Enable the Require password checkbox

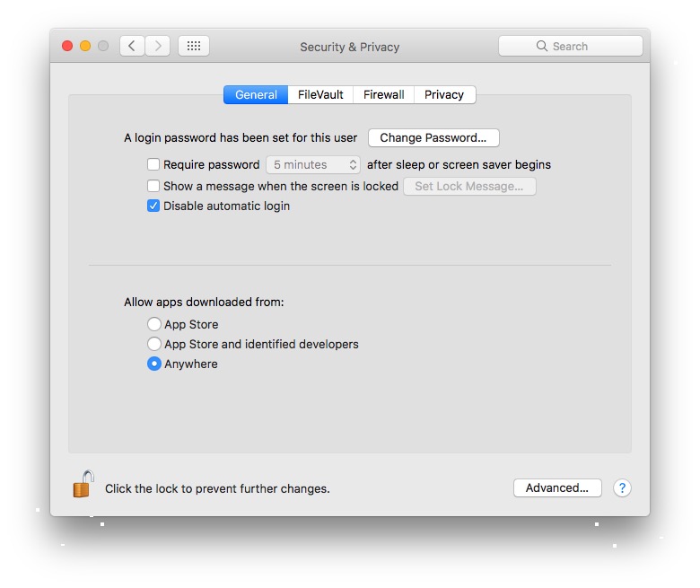click(153, 165)
